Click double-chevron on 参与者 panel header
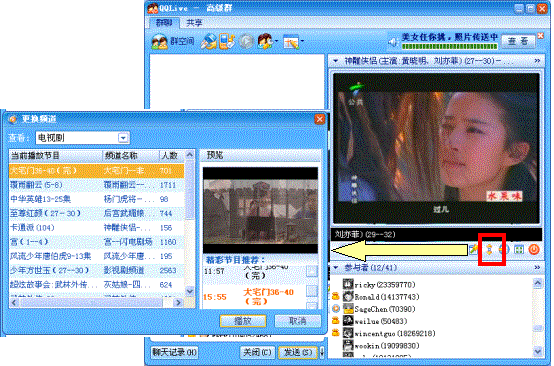Viewport: 554px width, 366px height. (537, 267)
